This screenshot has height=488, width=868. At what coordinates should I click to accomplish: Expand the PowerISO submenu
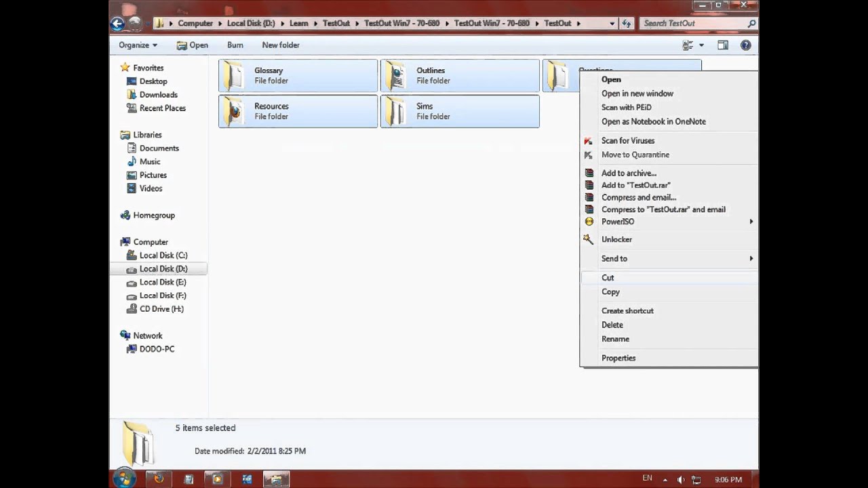click(x=751, y=222)
